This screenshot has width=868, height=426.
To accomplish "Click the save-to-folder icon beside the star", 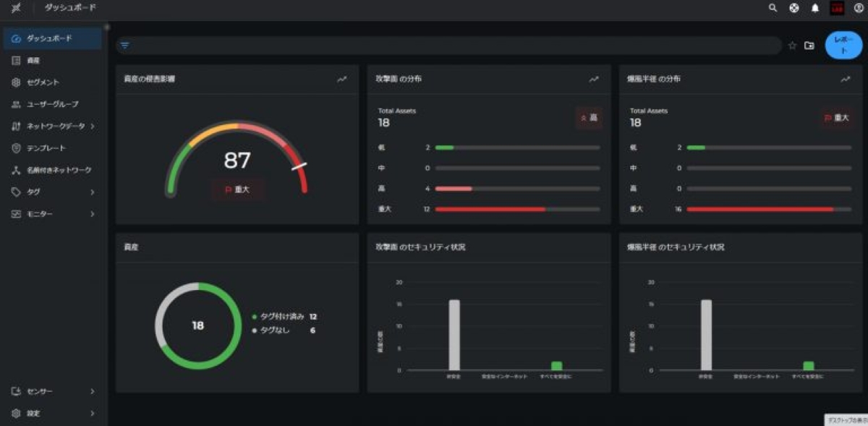I will pyautogui.click(x=809, y=45).
